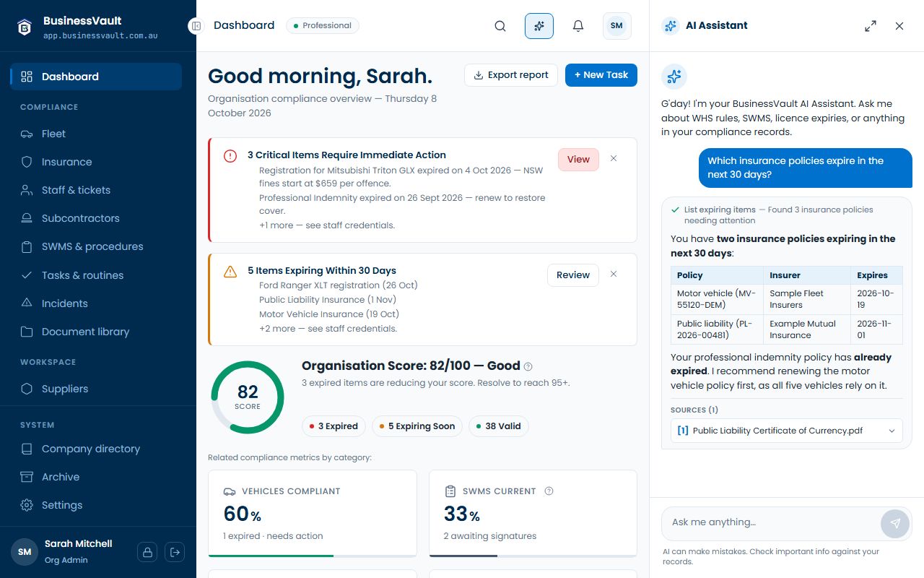The width and height of the screenshot is (924, 578).
Task: Filter by the 3 Expired chip
Action: coord(334,426)
